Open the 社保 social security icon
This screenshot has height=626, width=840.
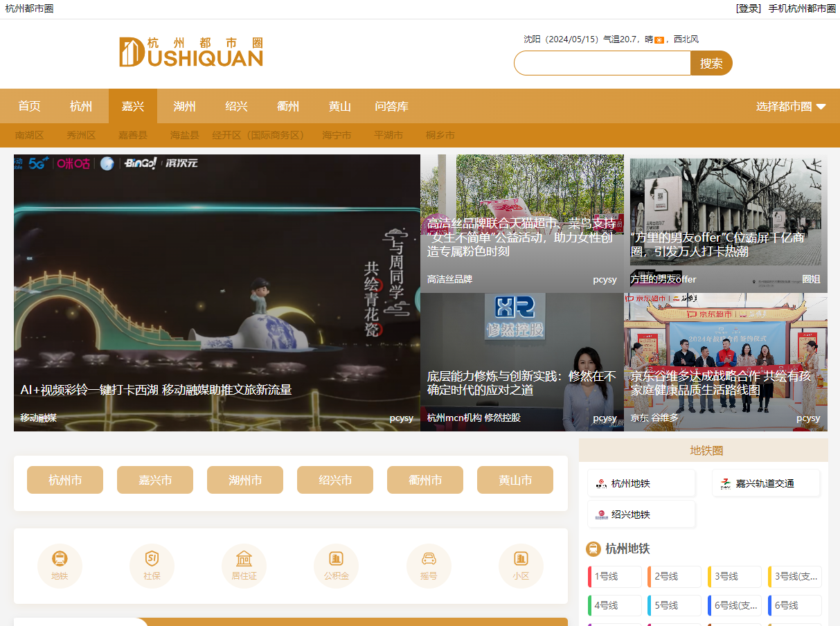click(x=152, y=566)
